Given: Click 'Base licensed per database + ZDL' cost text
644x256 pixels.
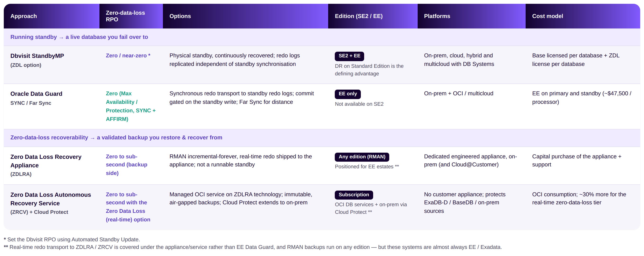Looking at the screenshot, I should coord(576,60).
